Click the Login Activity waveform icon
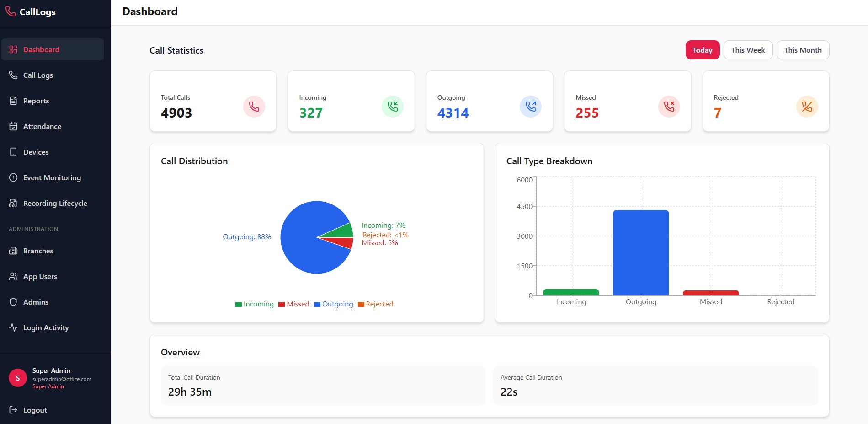Viewport: 868px width, 424px height. (x=14, y=327)
